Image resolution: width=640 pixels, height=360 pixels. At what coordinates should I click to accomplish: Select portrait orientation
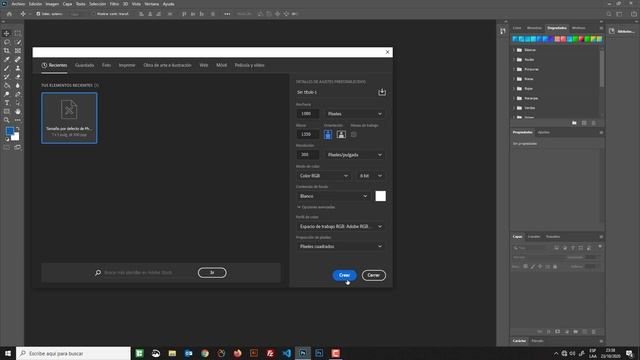(x=328, y=134)
